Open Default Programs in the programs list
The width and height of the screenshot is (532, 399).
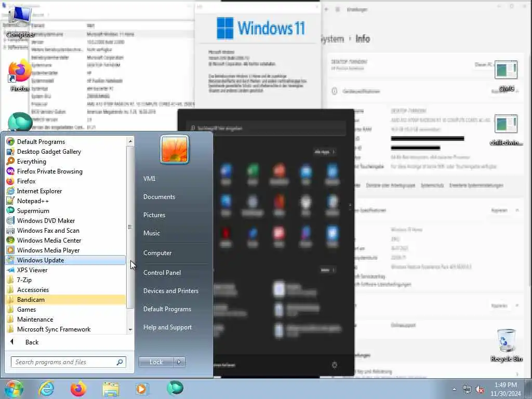point(65,141)
